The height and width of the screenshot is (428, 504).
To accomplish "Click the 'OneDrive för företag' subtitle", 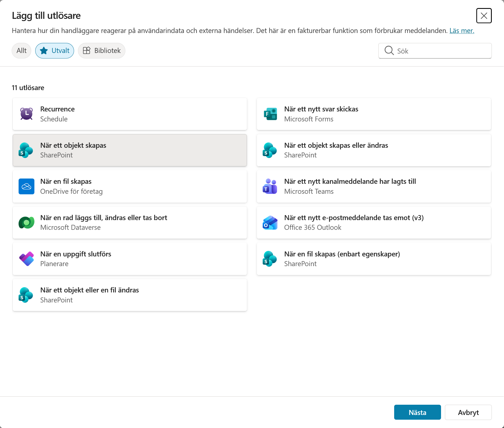I will tap(71, 192).
